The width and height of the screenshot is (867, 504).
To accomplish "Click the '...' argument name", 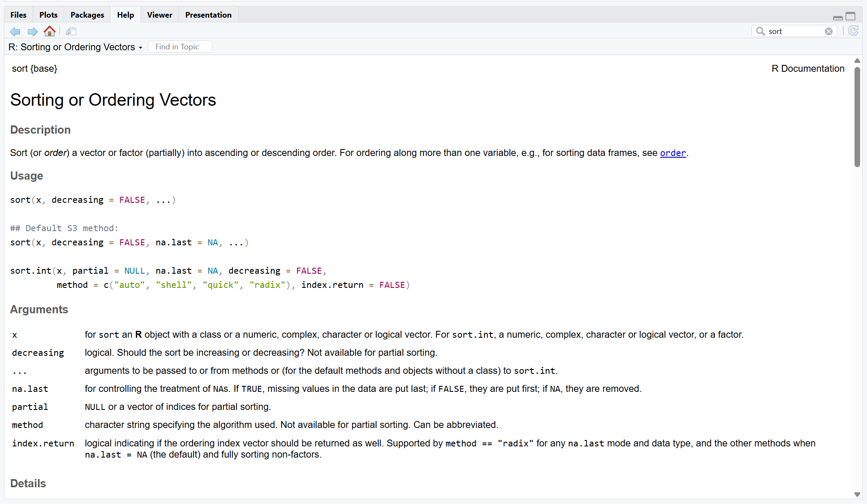I will click(20, 372).
